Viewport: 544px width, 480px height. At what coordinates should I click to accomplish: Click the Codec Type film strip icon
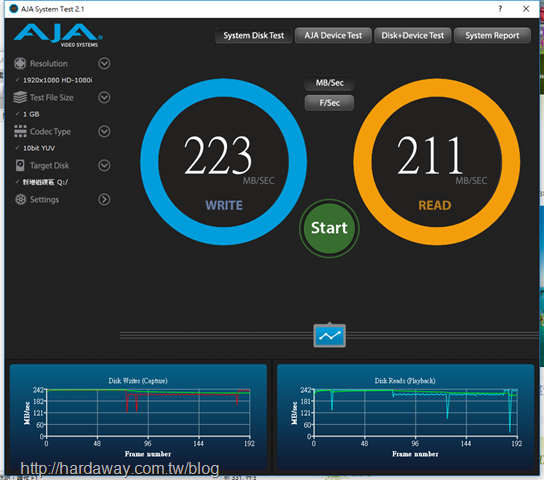[20, 131]
